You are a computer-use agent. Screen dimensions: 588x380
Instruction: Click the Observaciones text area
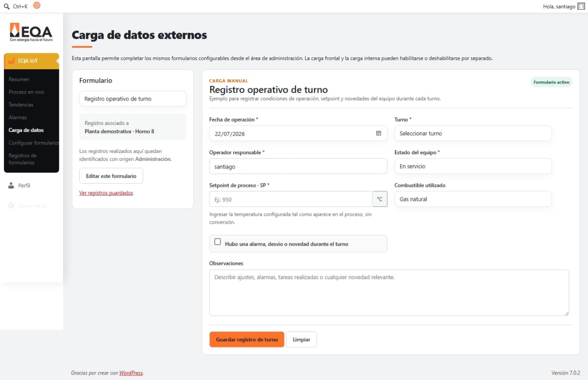pyautogui.click(x=389, y=293)
